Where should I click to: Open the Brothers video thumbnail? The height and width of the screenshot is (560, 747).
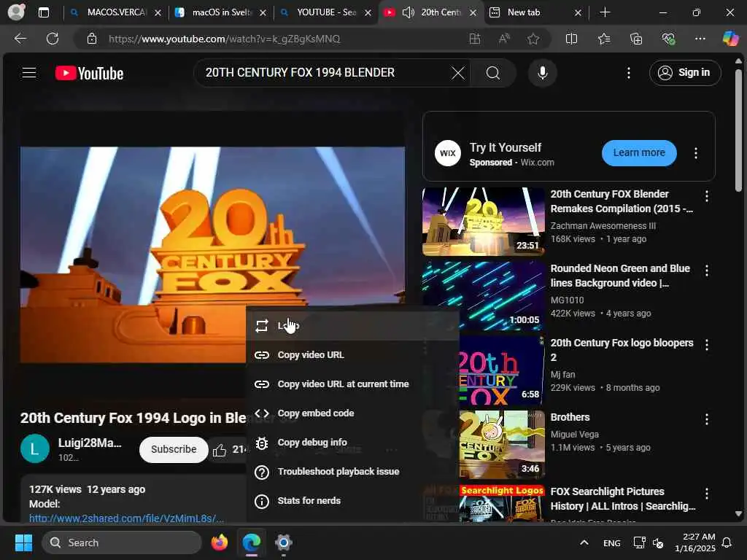[x=502, y=444]
